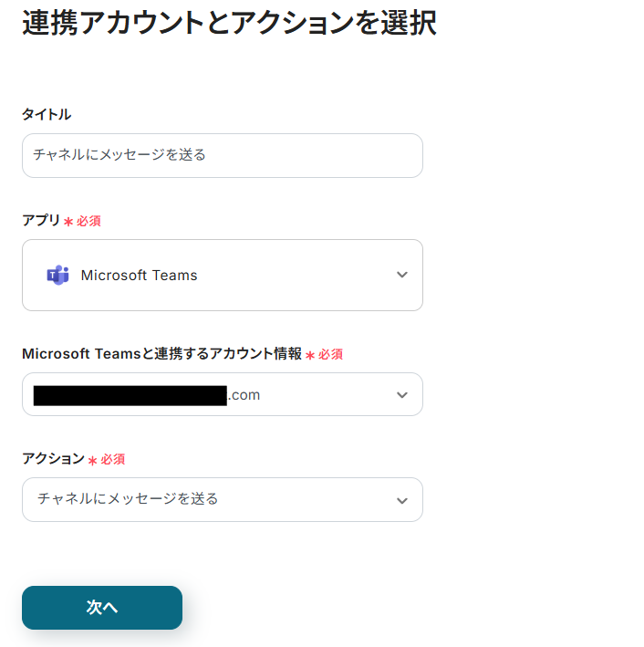This screenshot has height=647, width=644.
Task: Click the blacked-out account email block
Action: tap(130, 395)
